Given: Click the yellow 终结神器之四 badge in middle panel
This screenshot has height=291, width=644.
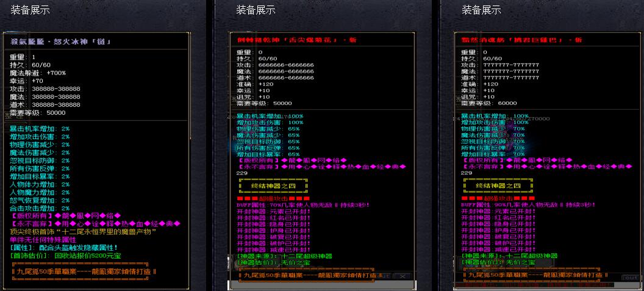Looking at the screenshot, I should tap(273, 185).
